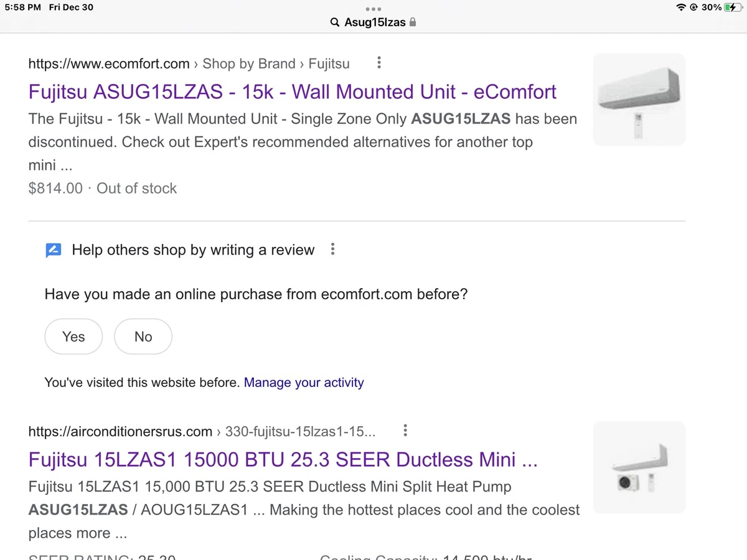This screenshot has height=560, width=747.
Task: Tap the padlock icon beside Asug15lzas
Action: [413, 22]
